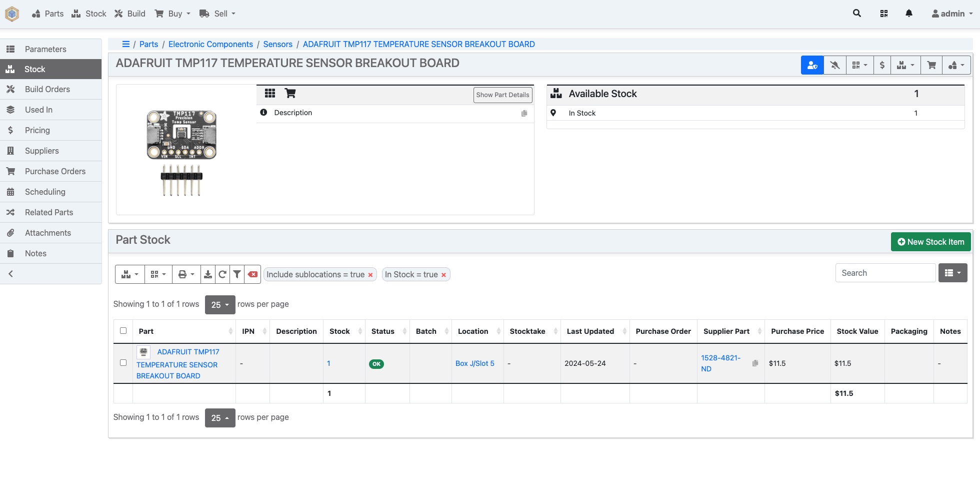The image size is (980, 486).
Task: Click the order part shopping cart button
Action: pyautogui.click(x=931, y=65)
